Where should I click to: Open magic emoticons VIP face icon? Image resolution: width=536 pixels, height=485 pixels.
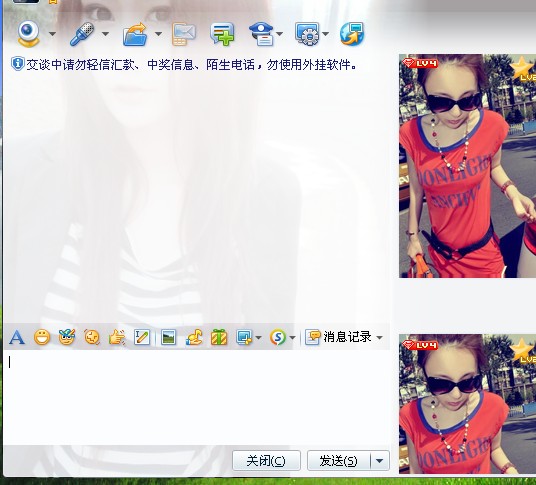[67, 337]
